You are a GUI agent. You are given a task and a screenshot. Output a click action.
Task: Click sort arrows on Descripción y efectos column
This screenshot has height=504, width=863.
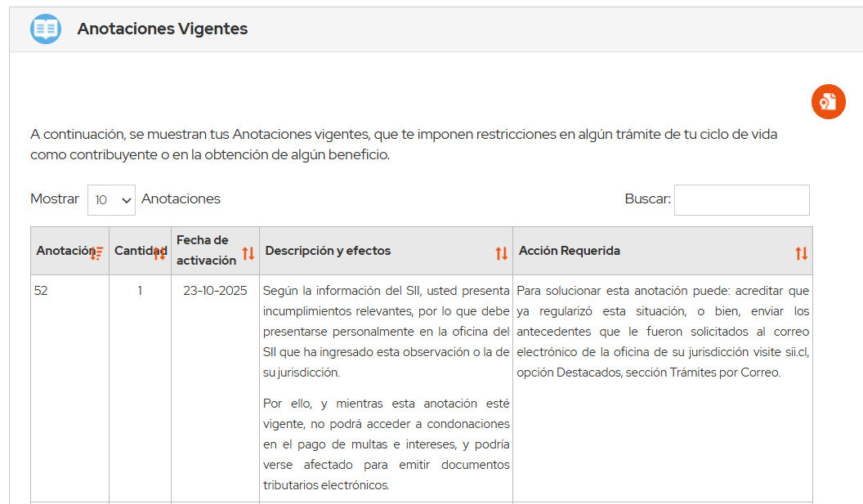click(502, 253)
